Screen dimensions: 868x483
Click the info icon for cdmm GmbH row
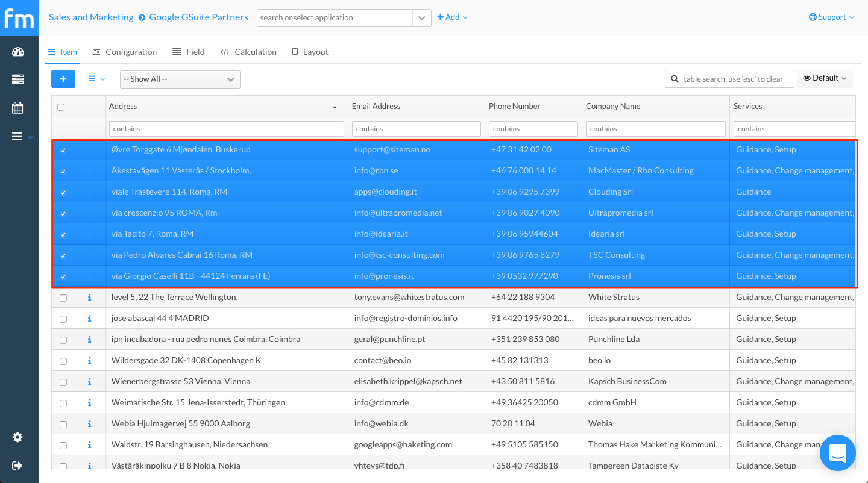tap(90, 402)
